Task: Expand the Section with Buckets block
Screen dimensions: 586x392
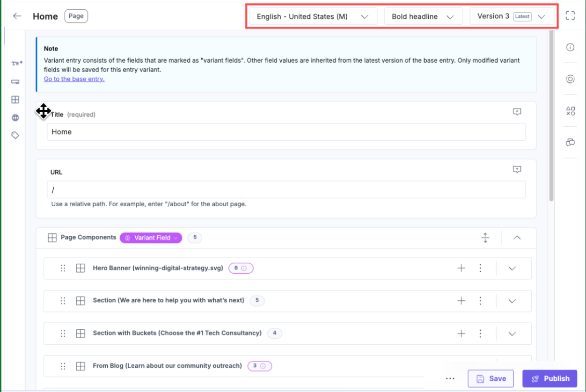Action: click(512, 334)
